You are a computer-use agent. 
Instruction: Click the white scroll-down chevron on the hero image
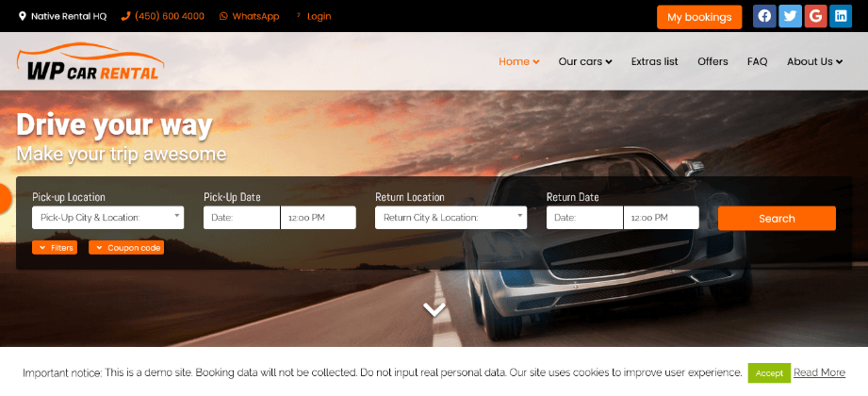point(434,309)
